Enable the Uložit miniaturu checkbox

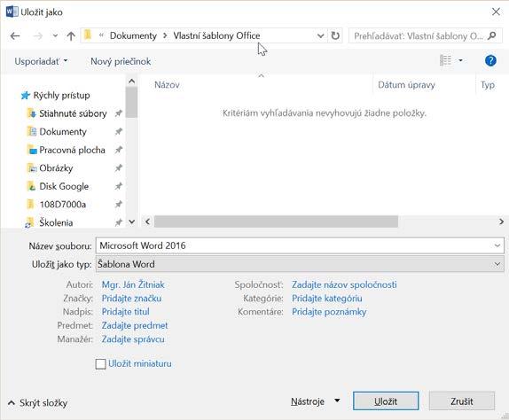pos(100,364)
